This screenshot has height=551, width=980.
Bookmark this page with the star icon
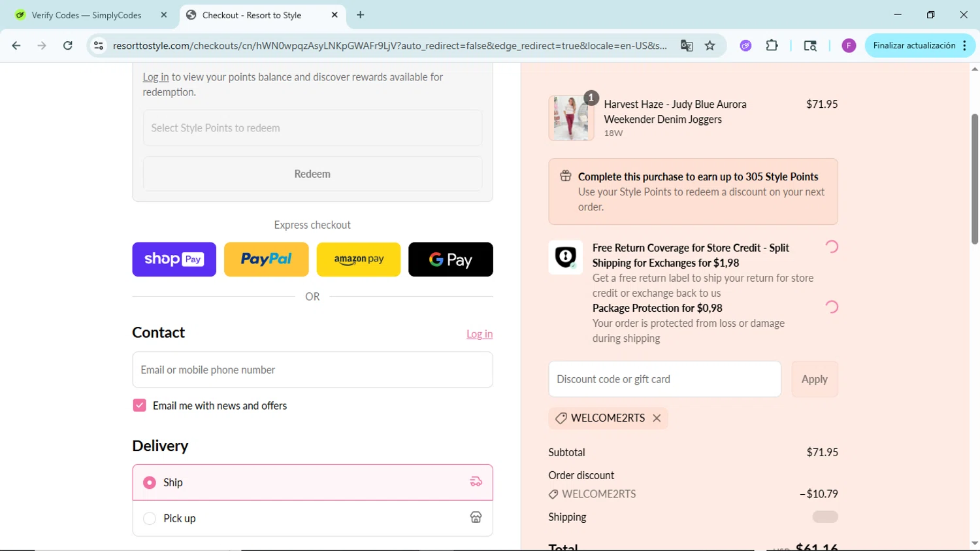tap(710, 46)
